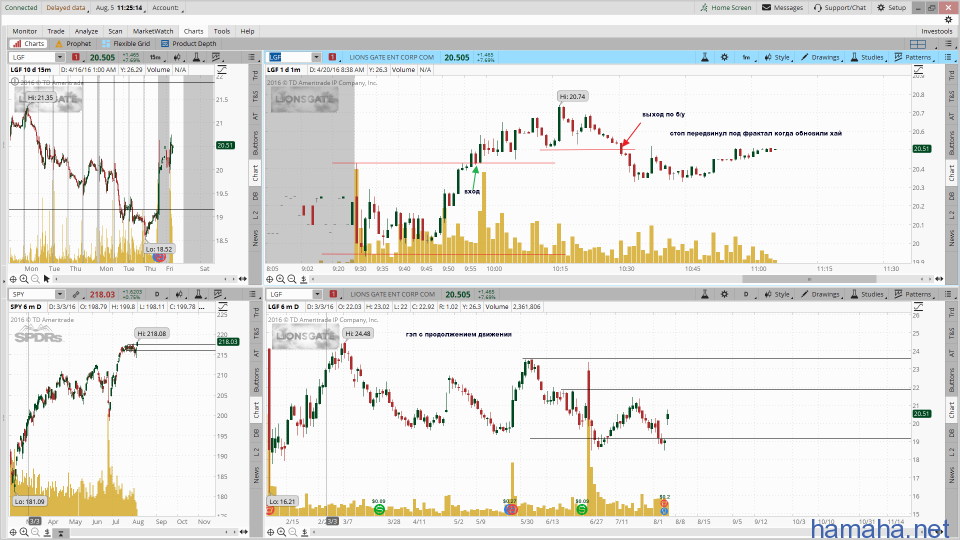Open chart settings gear in bottom-right chart

724,294
